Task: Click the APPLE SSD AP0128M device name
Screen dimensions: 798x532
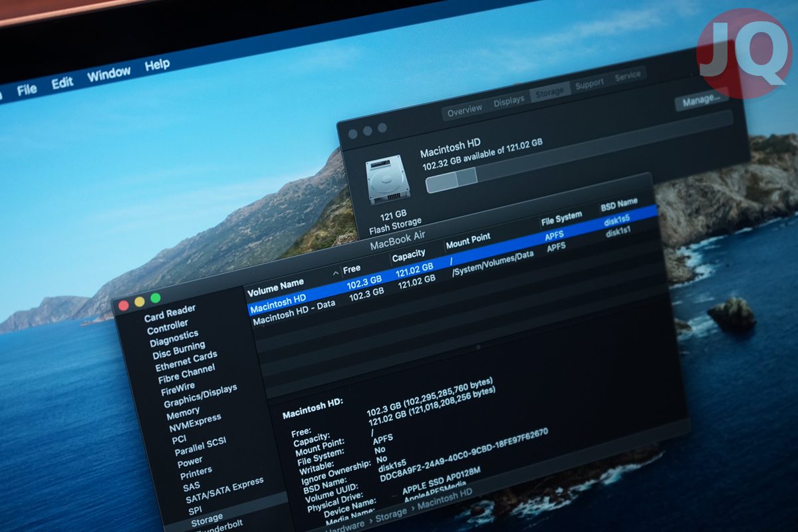Action: 441,481
